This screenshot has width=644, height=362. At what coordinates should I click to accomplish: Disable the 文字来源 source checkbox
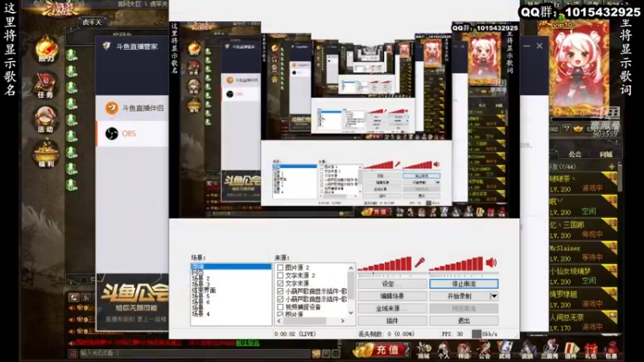[280, 283]
